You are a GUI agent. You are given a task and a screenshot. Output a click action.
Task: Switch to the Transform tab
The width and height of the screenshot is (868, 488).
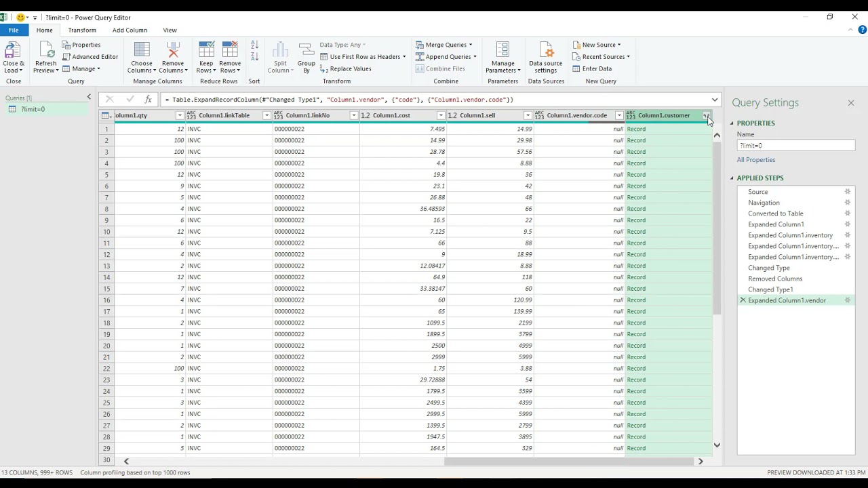82,30
